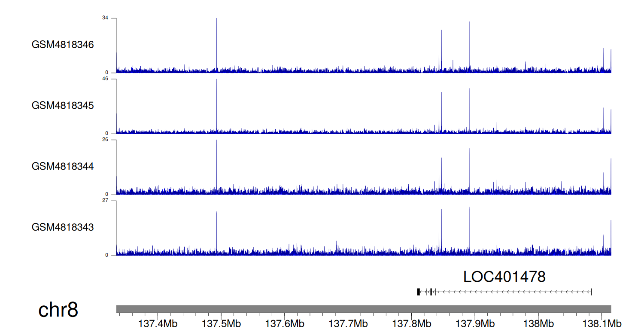Click the LOC401478 gene name

point(504,277)
